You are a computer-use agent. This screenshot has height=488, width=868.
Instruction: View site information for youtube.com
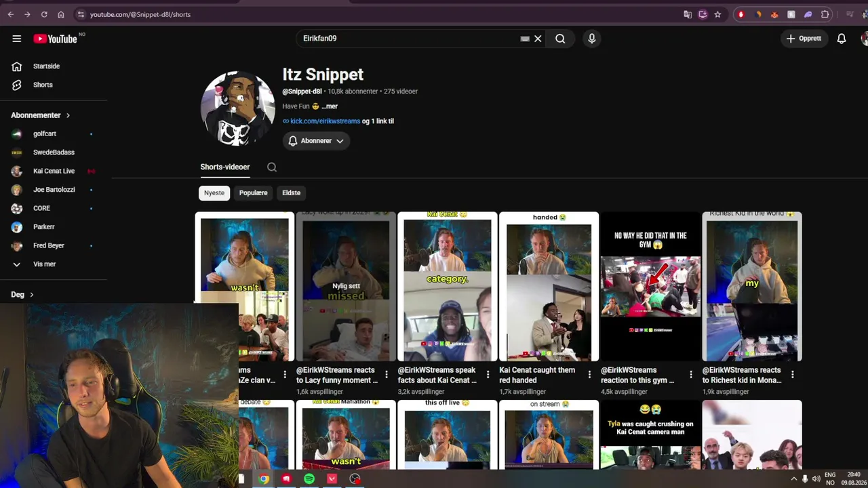click(x=81, y=14)
